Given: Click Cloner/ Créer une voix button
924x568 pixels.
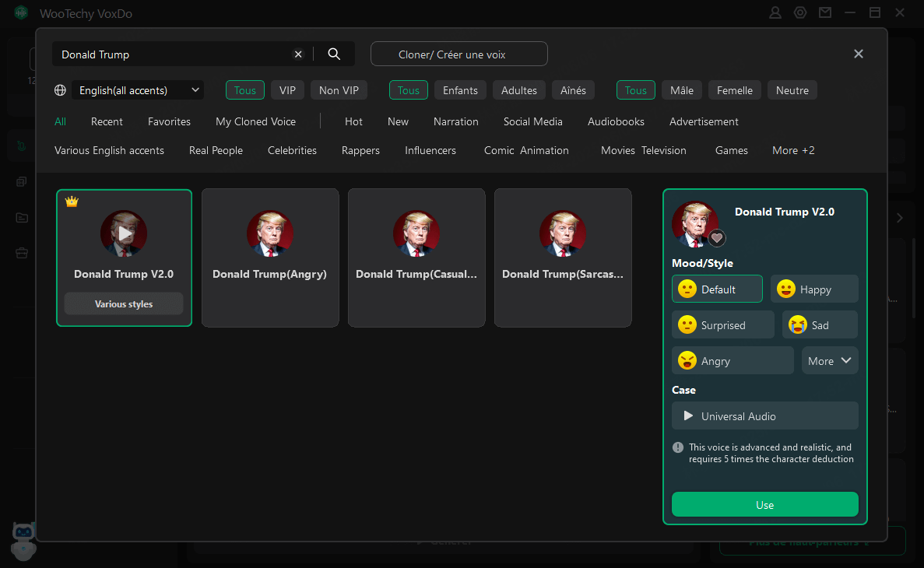Looking at the screenshot, I should click(459, 54).
